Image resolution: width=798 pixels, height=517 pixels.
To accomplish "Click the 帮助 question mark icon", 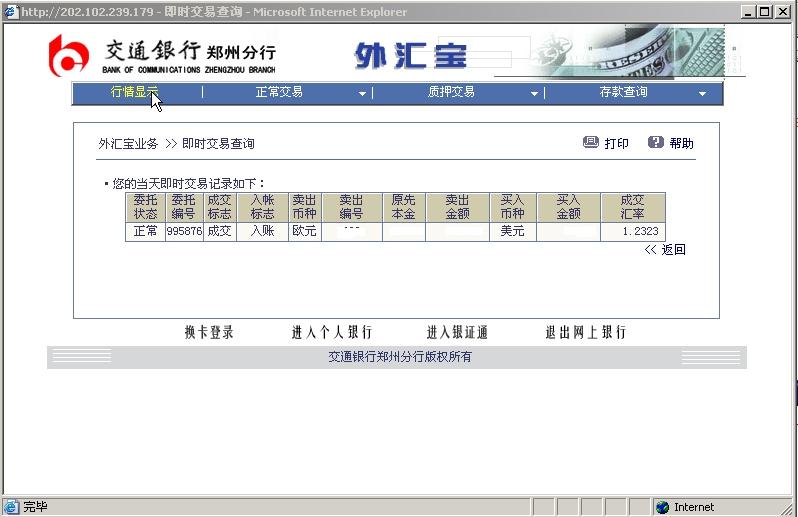I will 656,142.
